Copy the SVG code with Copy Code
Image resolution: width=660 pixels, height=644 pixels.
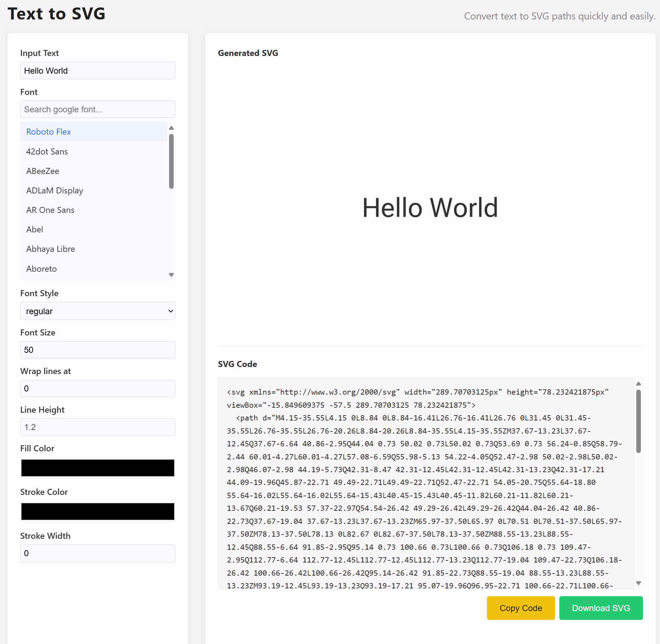pyautogui.click(x=521, y=608)
